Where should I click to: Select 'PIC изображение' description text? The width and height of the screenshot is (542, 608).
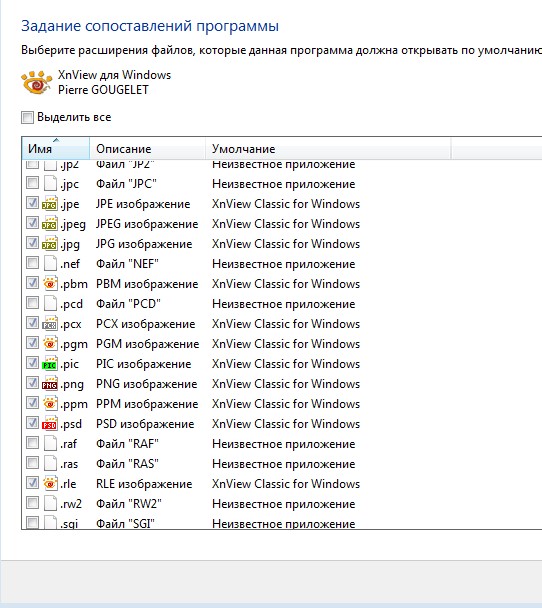pos(143,364)
